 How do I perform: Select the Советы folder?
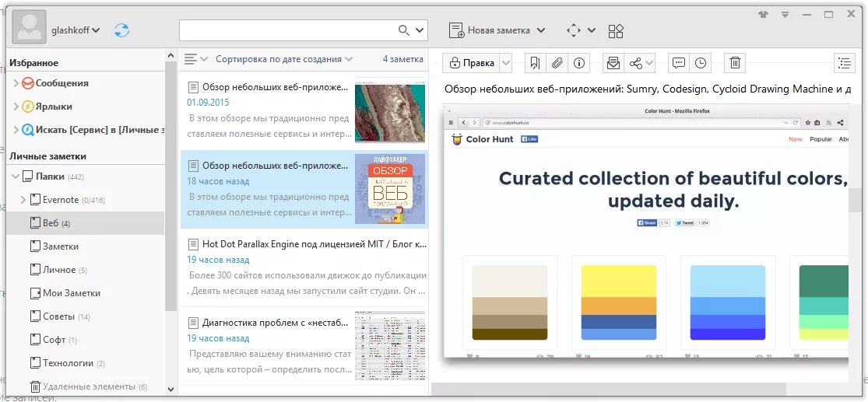(x=86, y=316)
